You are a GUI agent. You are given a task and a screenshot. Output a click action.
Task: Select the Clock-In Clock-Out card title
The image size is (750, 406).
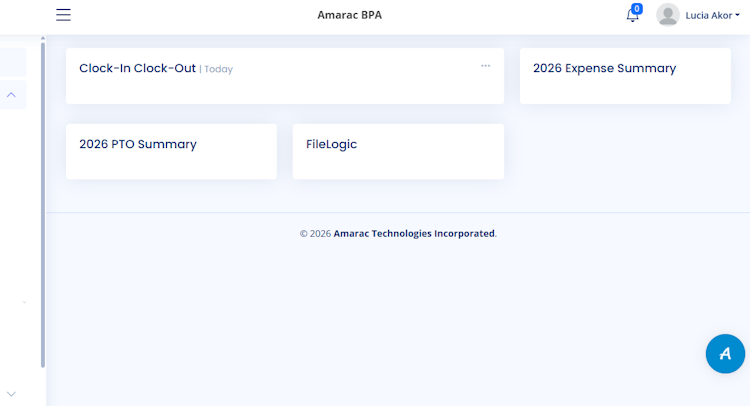(137, 69)
